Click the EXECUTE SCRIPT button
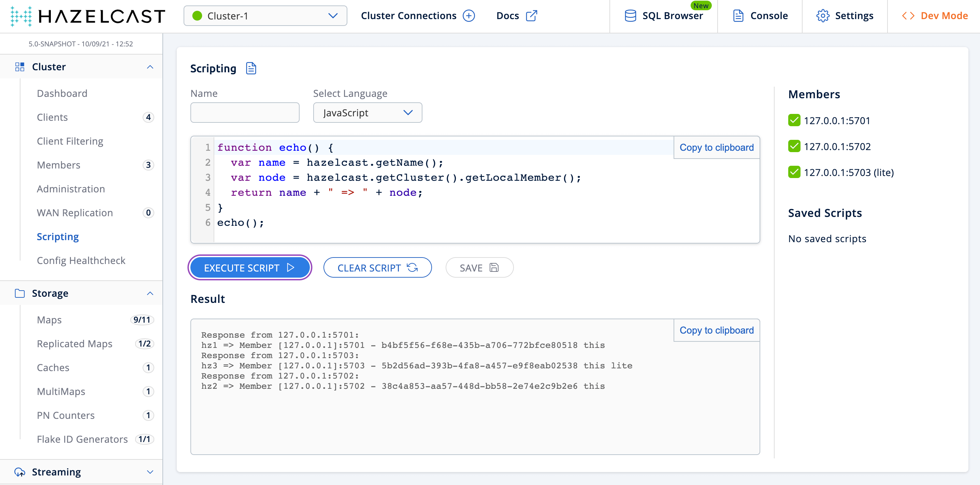The width and height of the screenshot is (980, 485). (249, 267)
